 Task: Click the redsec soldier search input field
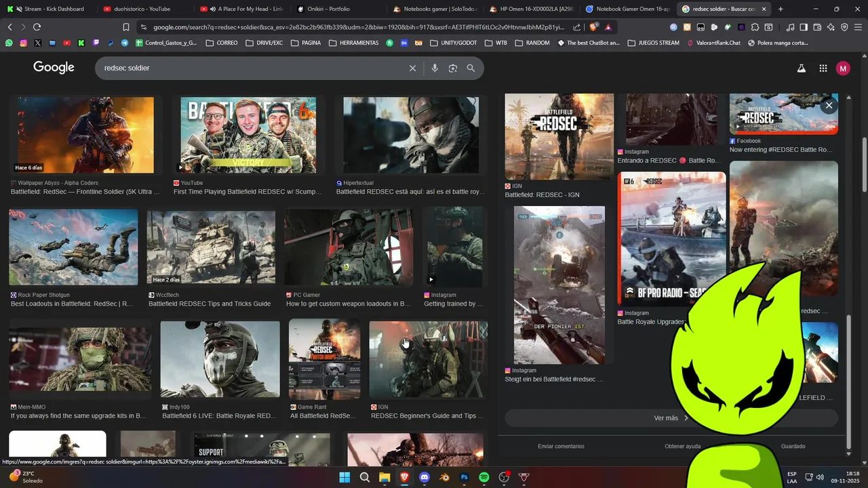(x=251, y=68)
